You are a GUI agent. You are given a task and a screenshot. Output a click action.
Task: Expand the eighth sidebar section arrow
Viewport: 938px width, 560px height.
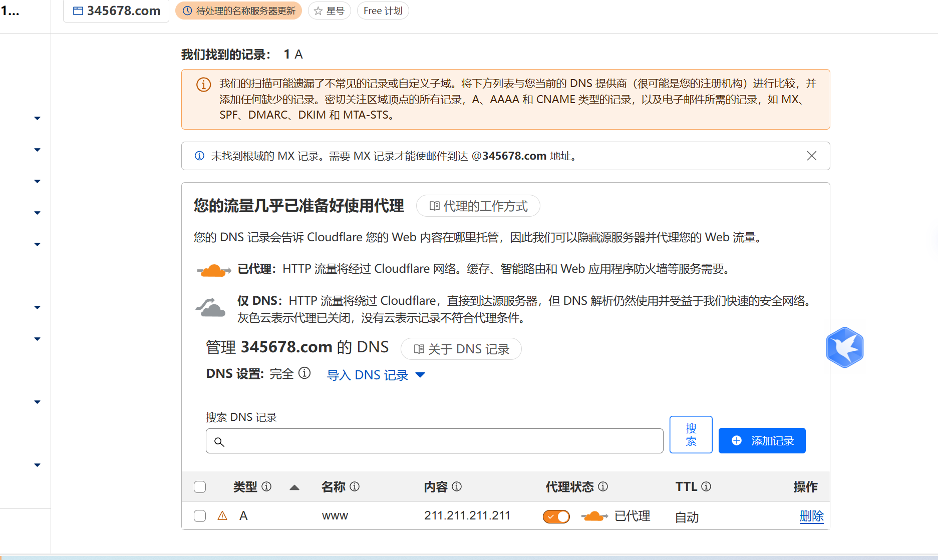pos(37,402)
